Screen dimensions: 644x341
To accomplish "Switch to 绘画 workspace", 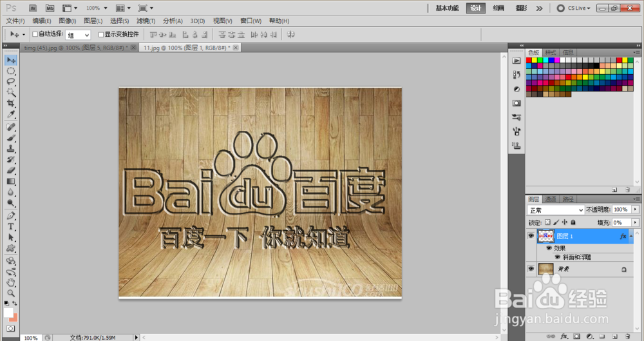I will click(498, 8).
